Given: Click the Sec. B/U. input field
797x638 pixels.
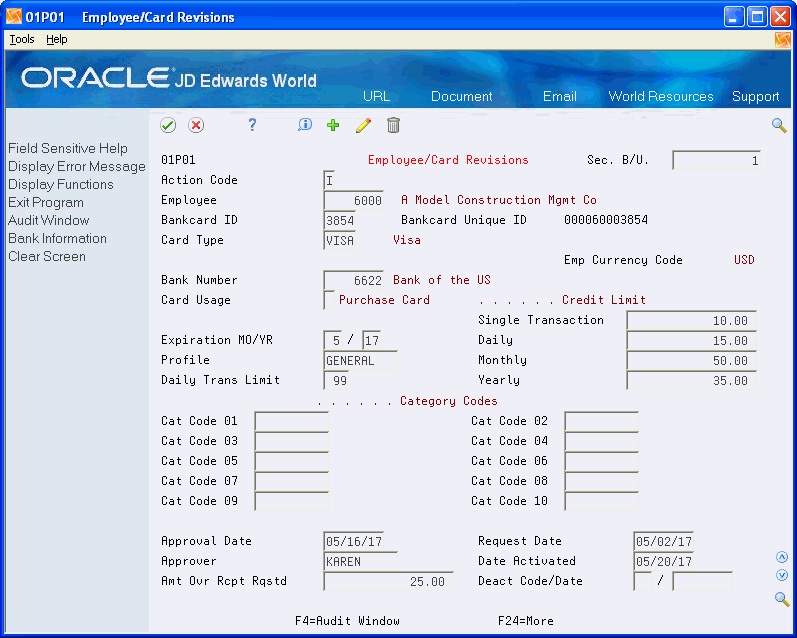Looking at the screenshot, I should pyautogui.click(x=716, y=160).
